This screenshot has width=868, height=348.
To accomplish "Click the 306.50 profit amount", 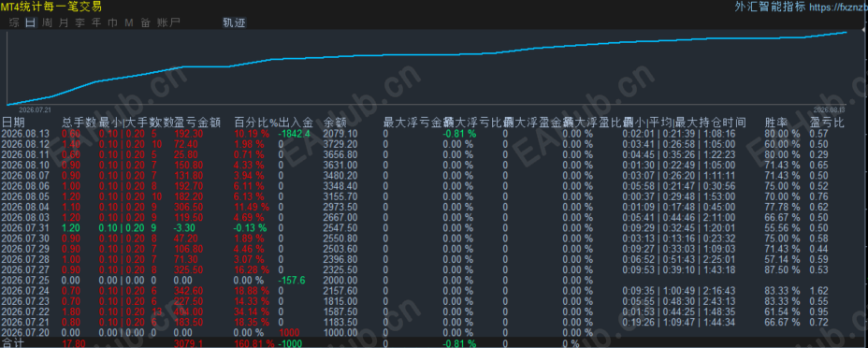I will point(188,207).
